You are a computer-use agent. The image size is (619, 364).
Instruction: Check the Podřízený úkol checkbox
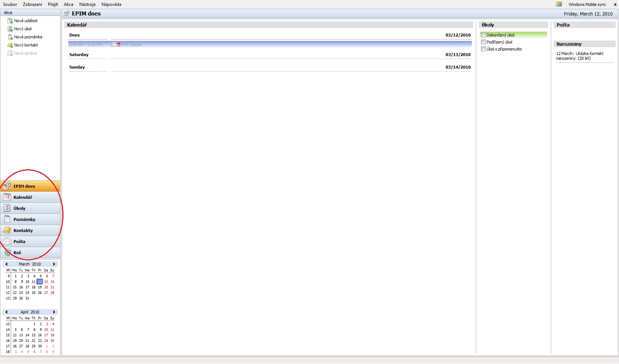pyautogui.click(x=483, y=42)
